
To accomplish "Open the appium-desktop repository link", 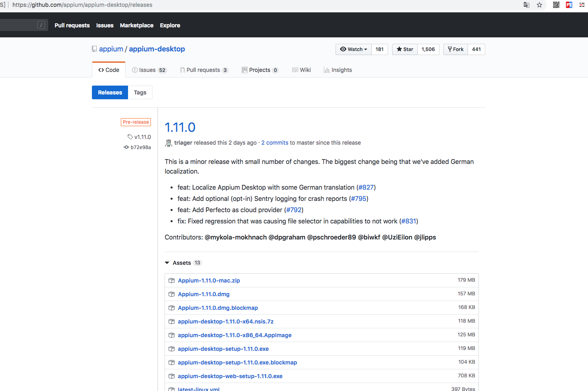I will click(157, 49).
